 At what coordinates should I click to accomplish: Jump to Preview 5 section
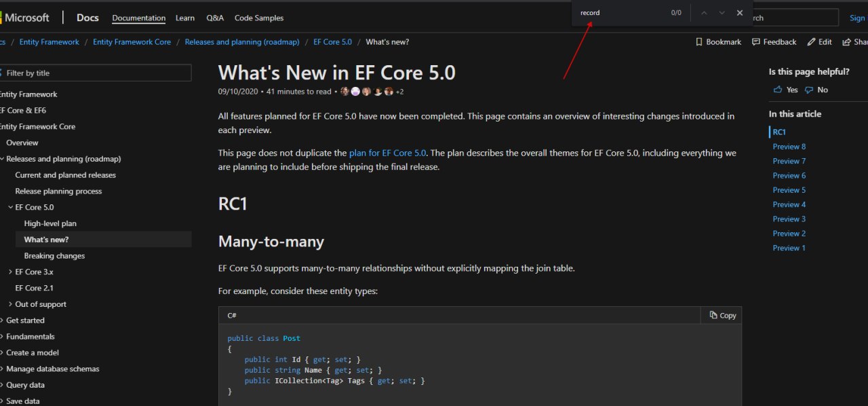pyautogui.click(x=789, y=190)
